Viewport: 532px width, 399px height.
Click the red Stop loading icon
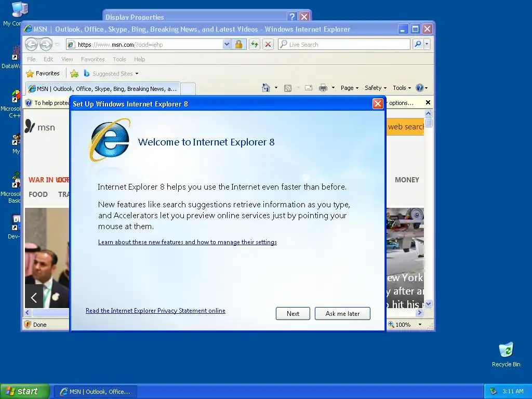click(268, 44)
